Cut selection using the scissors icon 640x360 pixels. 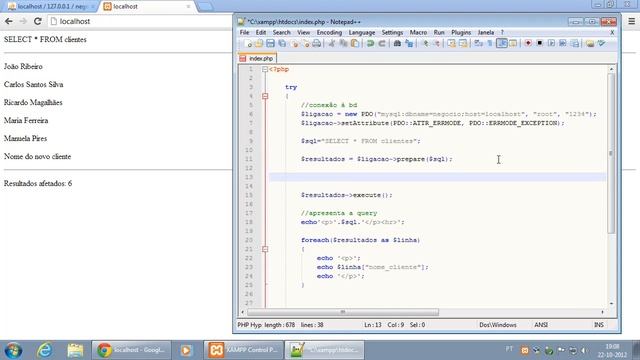[332, 43]
